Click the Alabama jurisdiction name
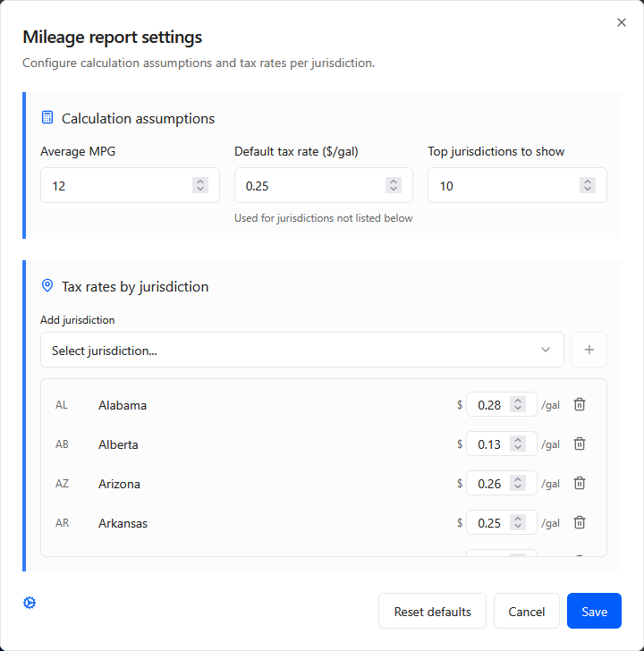This screenshot has width=644, height=651. 123,405
